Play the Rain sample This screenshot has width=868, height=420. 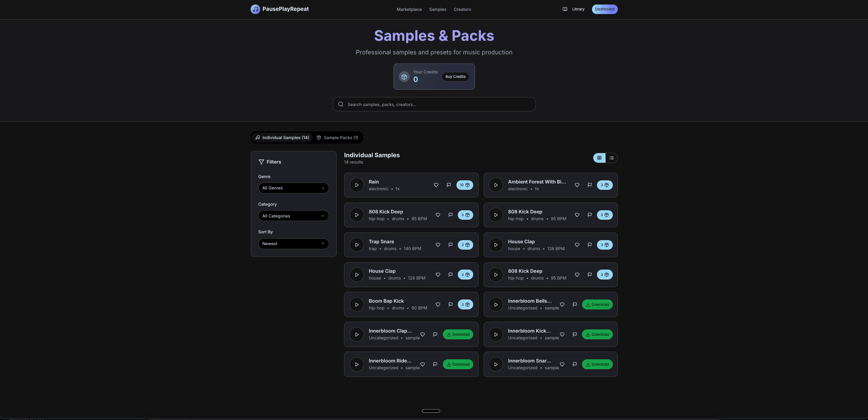[357, 185]
